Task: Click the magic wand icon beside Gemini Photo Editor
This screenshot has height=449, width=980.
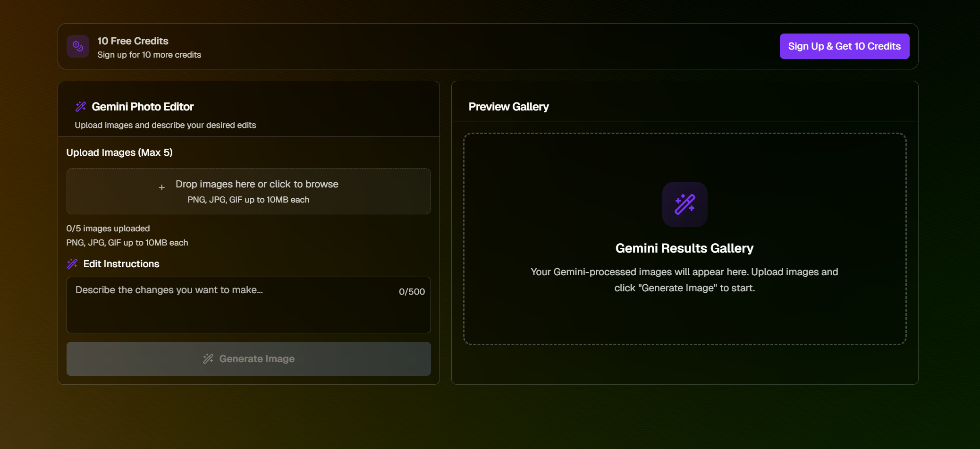Action: pos(81,107)
